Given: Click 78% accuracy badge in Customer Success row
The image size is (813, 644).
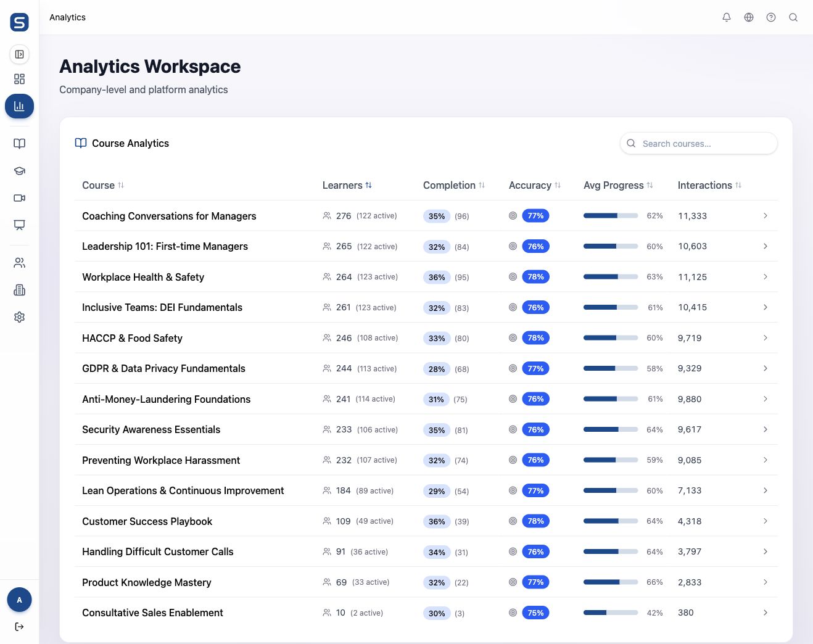Looking at the screenshot, I should pos(535,521).
